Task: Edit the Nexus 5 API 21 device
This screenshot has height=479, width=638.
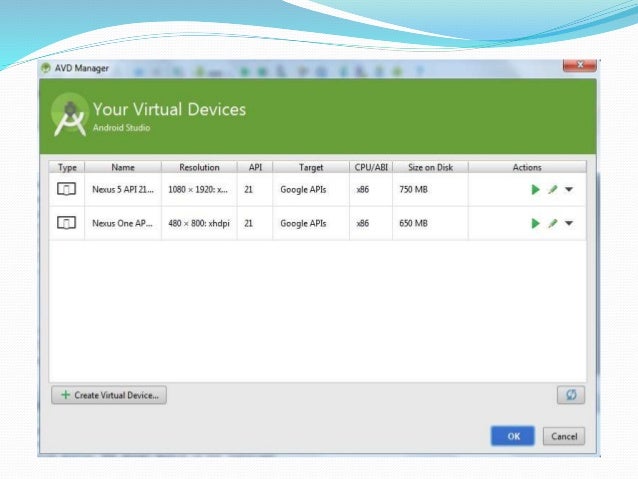Action: click(x=552, y=189)
